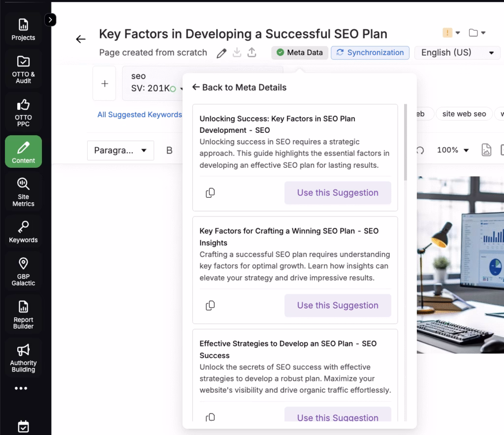The width and height of the screenshot is (504, 435).
Task: Expand the sidebar with the arrow toggle
Action: (50, 20)
